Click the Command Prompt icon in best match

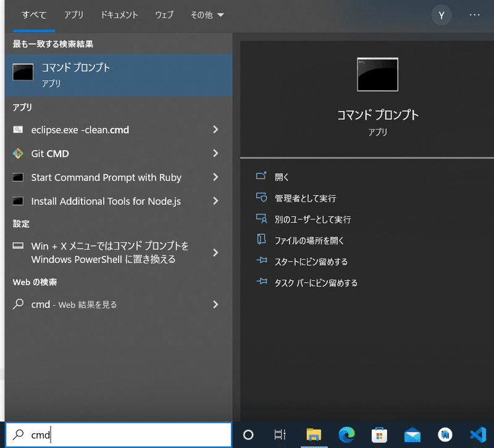pos(23,72)
